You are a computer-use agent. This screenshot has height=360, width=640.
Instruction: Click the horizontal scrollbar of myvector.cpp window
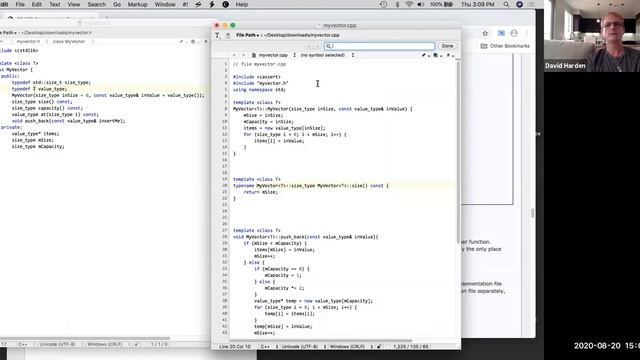pyautogui.click(x=320, y=340)
